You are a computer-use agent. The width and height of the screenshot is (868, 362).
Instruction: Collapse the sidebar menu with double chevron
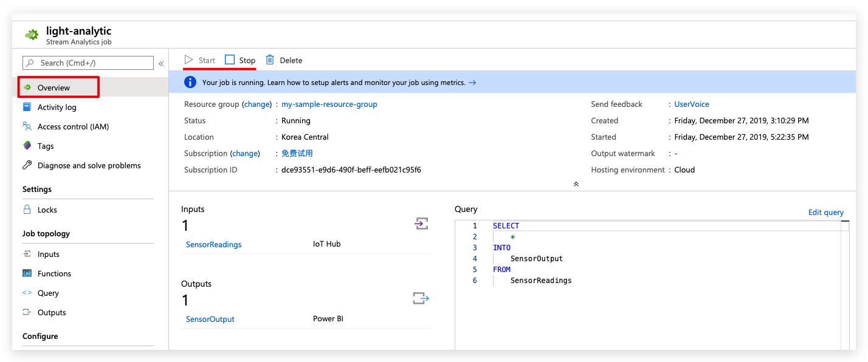pyautogui.click(x=161, y=63)
